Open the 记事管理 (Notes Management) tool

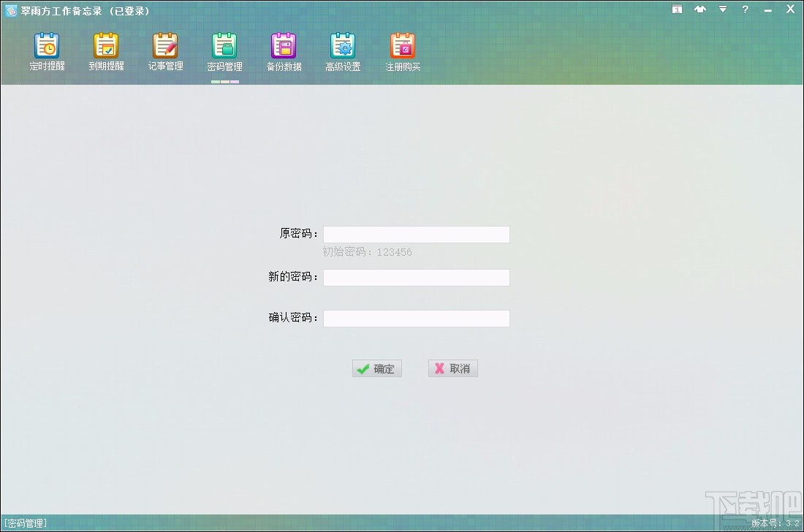pyautogui.click(x=165, y=51)
